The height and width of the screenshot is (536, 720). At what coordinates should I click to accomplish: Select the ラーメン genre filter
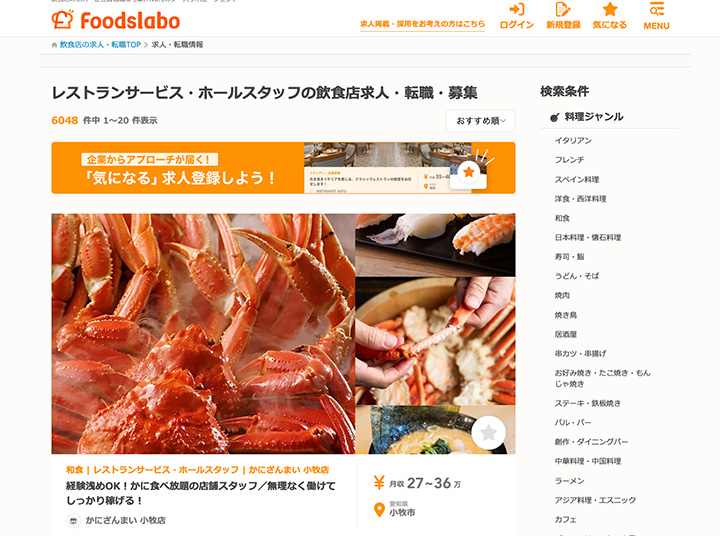(x=569, y=480)
